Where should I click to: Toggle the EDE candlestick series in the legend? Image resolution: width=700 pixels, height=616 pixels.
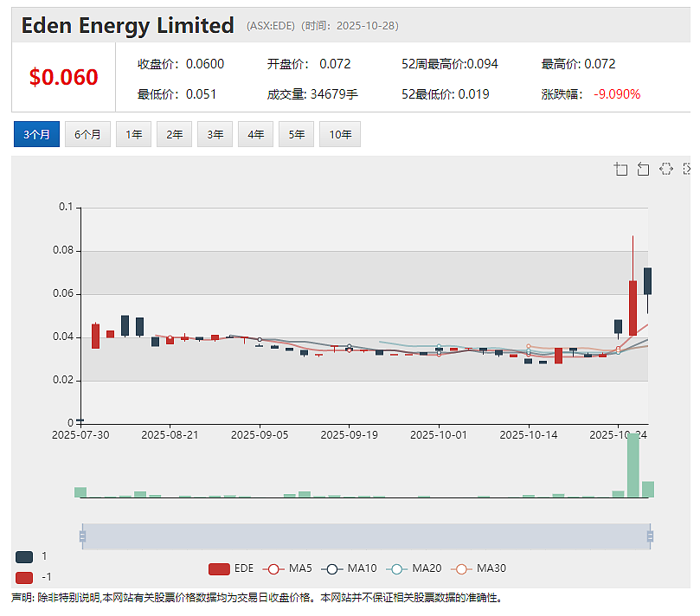[x=231, y=568]
